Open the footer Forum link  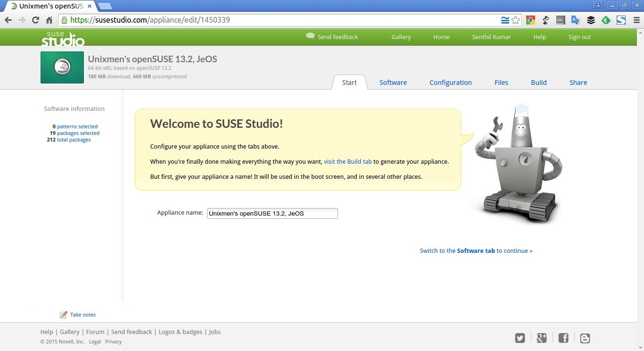(x=95, y=332)
